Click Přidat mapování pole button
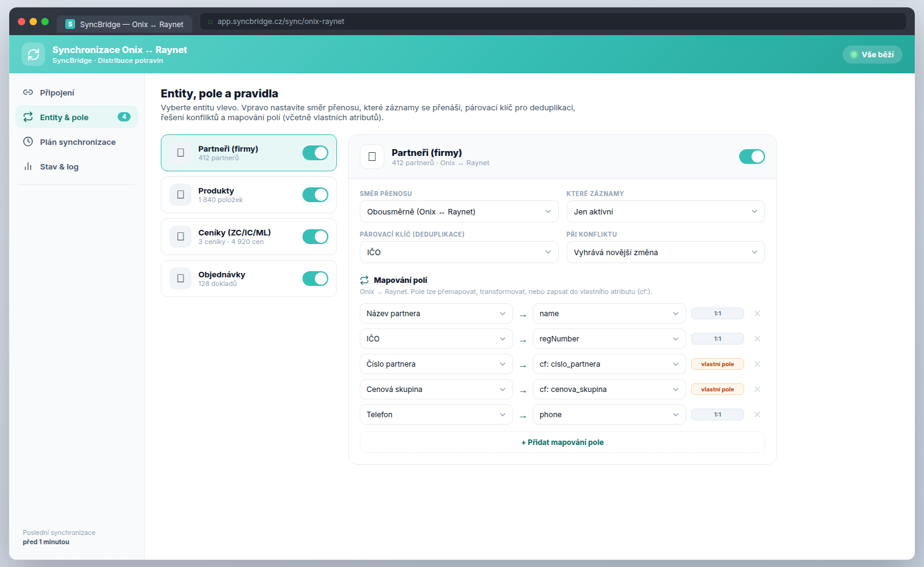 tap(562, 443)
